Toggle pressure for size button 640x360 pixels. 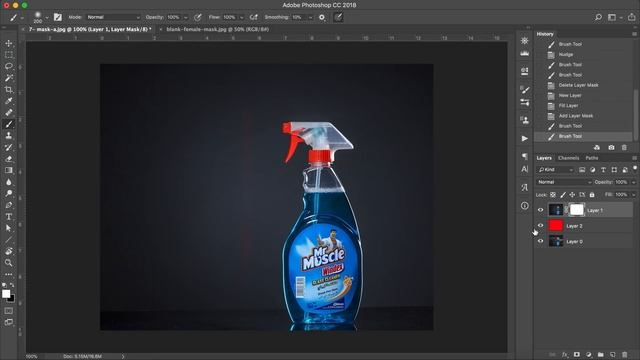pyautogui.click(x=338, y=17)
